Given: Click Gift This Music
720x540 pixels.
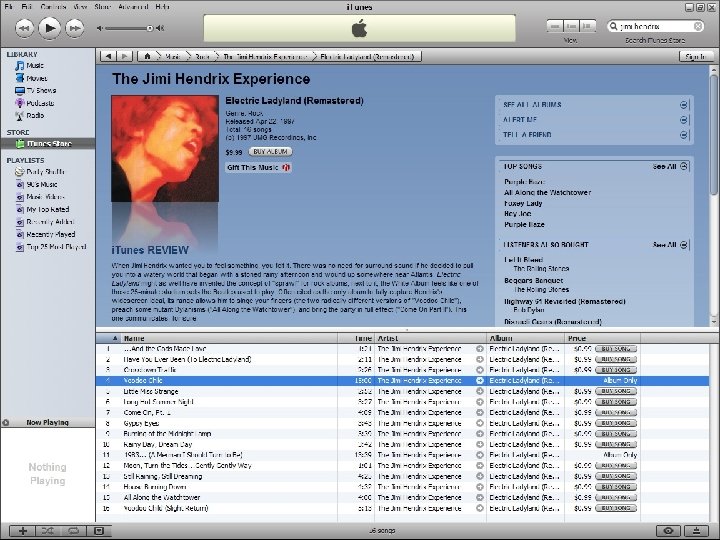Looking at the screenshot, I should pos(258,168).
